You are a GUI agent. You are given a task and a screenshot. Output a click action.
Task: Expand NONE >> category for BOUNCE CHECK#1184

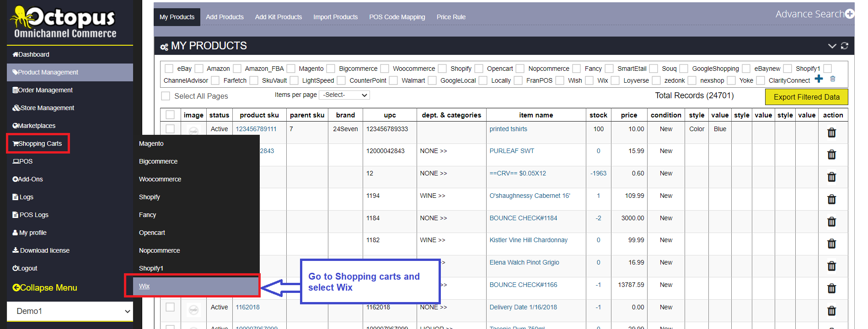pyautogui.click(x=434, y=218)
